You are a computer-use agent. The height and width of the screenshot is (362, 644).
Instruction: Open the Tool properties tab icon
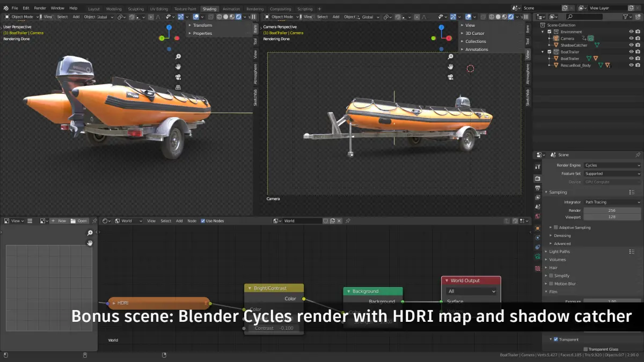pos(537,166)
